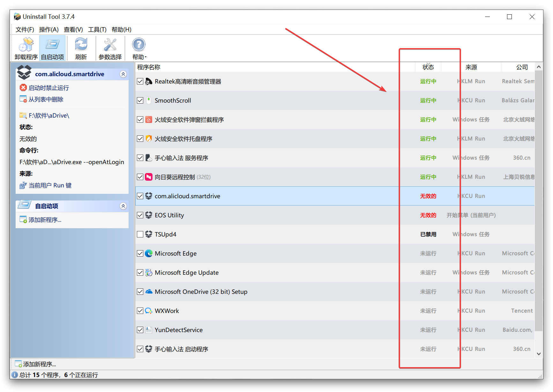Image resolution: width=553 pixels, height=392 pixels.
Task: Select the 手心输入法 启动程序 row
Action: tap(335, 349)
